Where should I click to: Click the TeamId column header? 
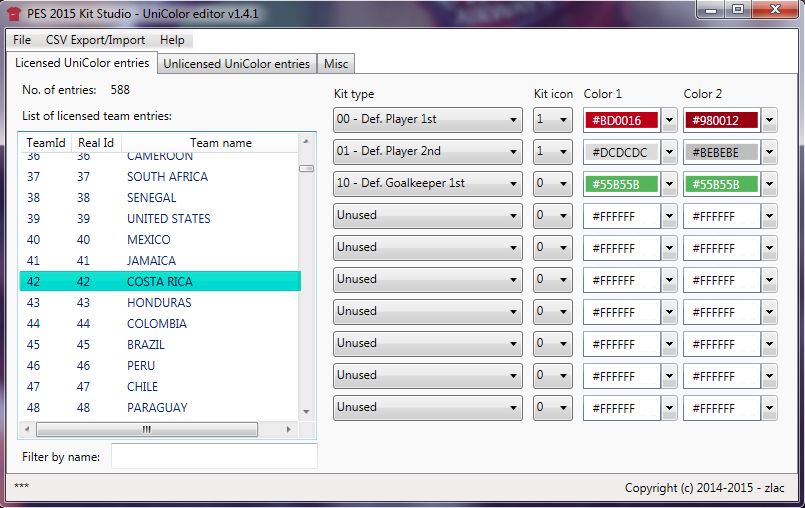coord(45,143)
